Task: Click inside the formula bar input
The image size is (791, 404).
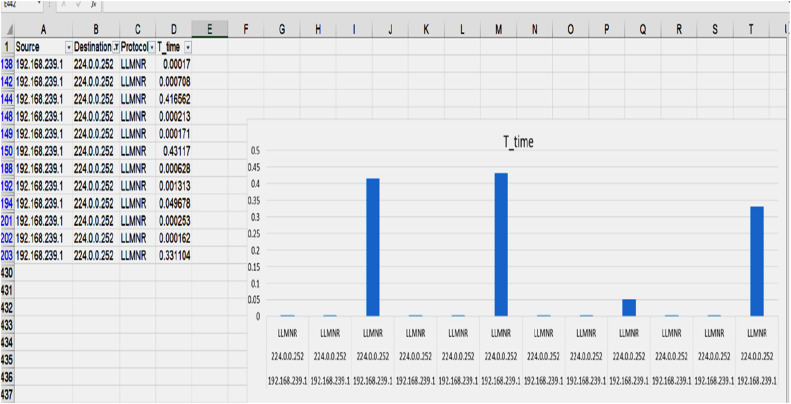Action: pos(444,6)
